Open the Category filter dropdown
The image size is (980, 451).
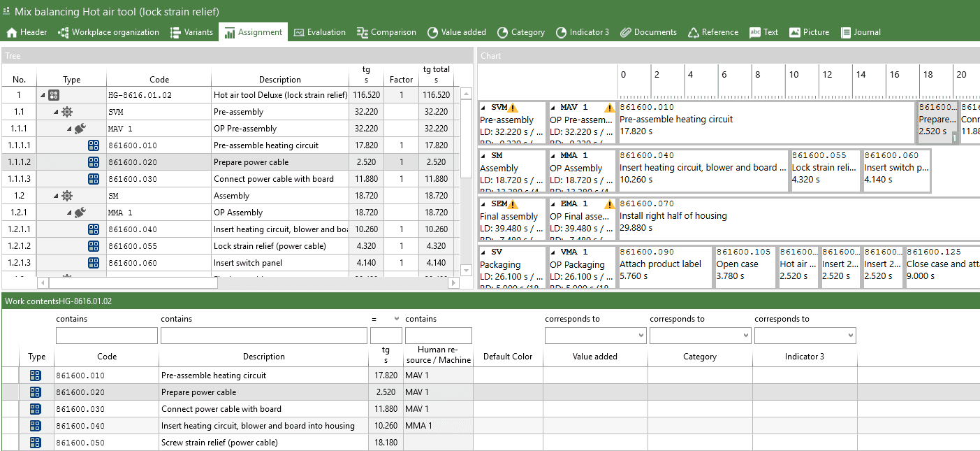point(745,336)
